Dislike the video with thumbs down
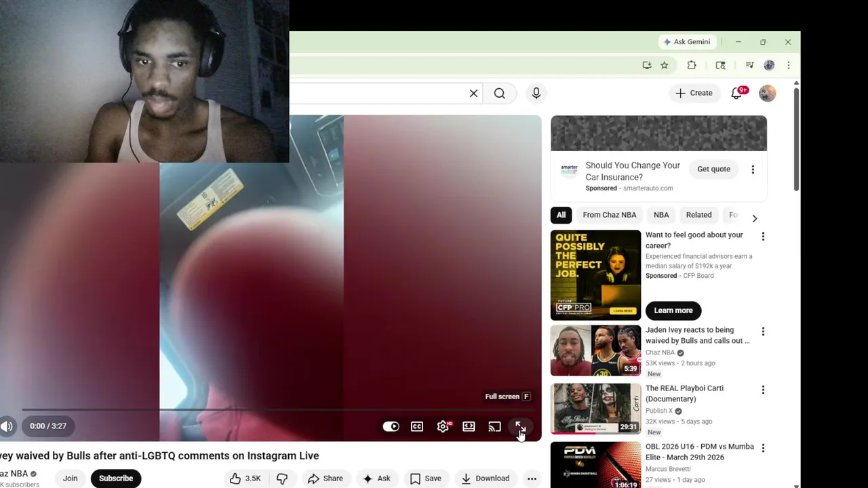The height and width of the screenshot is (488, 868). (282, 479)
